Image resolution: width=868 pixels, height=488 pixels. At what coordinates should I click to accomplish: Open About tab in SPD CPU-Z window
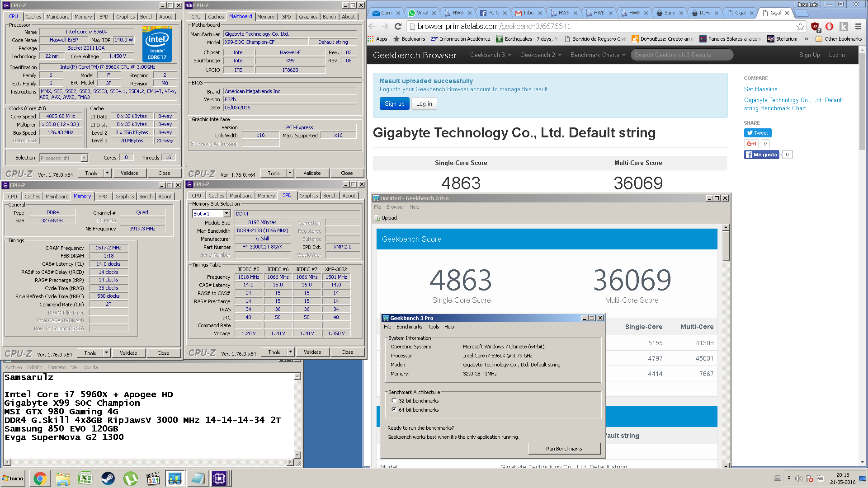(349, 196)
